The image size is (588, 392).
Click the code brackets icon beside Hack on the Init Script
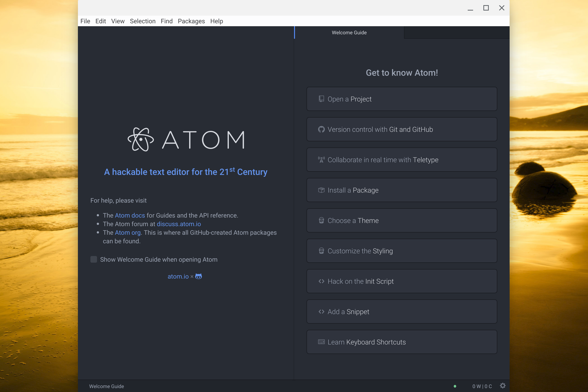(321, 281)
